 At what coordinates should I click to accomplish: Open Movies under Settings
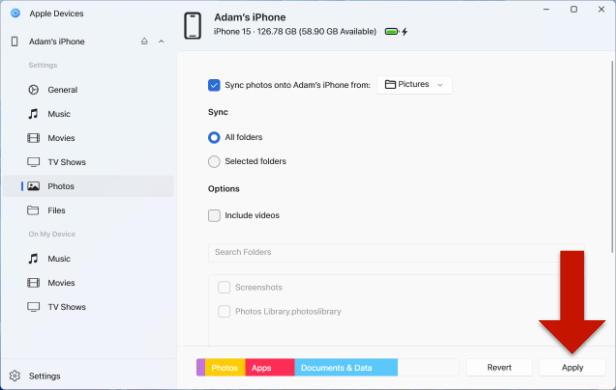coord(88,138)
